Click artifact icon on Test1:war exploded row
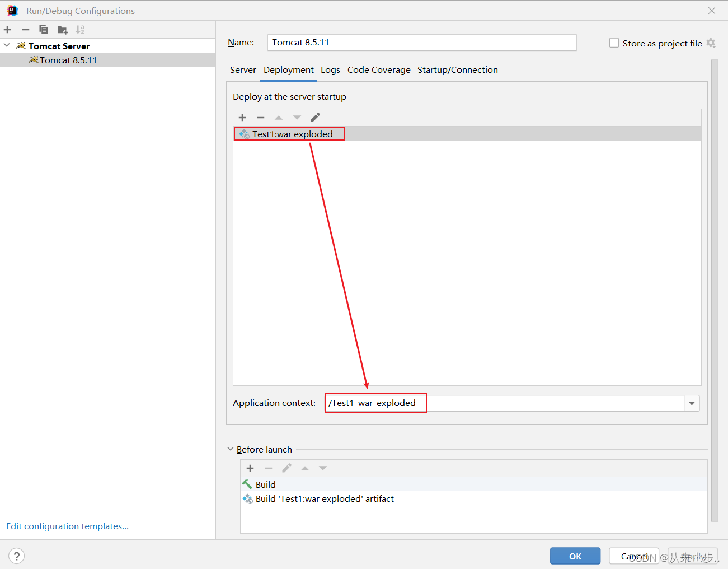 244,134
